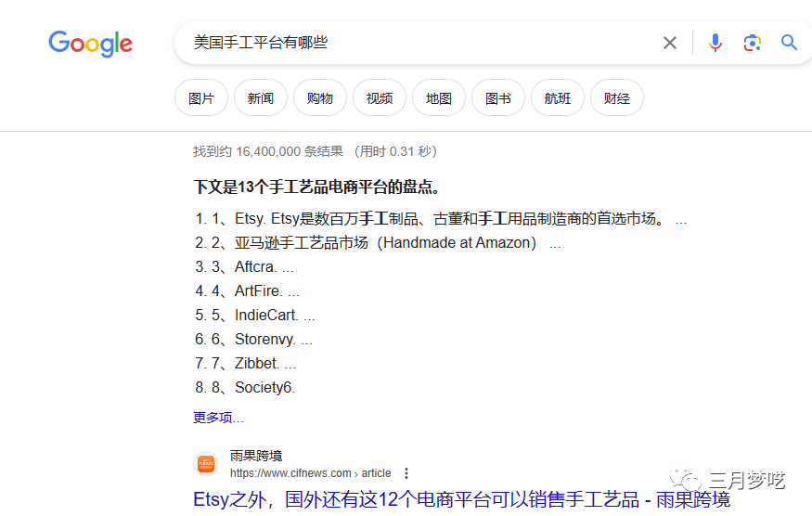Switch to the 购物 results tab
Image resolution: width=812 pixels, height=516 pixels.
(x=319, y=98)
